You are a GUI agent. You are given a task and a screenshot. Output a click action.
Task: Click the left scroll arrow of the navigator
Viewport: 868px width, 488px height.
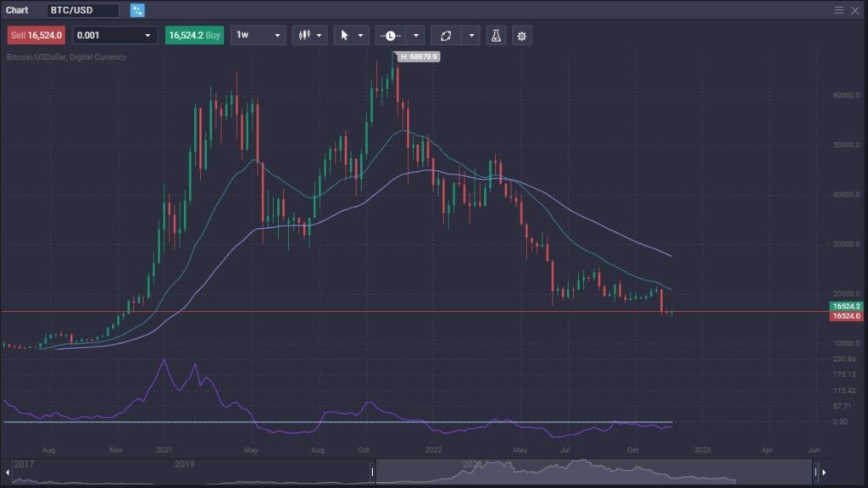pyautogui.click(x=7, y=473)
